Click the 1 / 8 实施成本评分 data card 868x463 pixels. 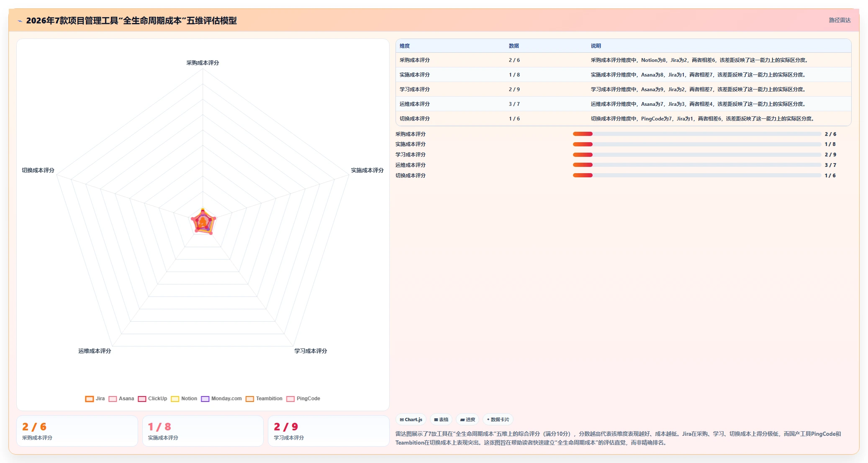[x=203, y=431]
